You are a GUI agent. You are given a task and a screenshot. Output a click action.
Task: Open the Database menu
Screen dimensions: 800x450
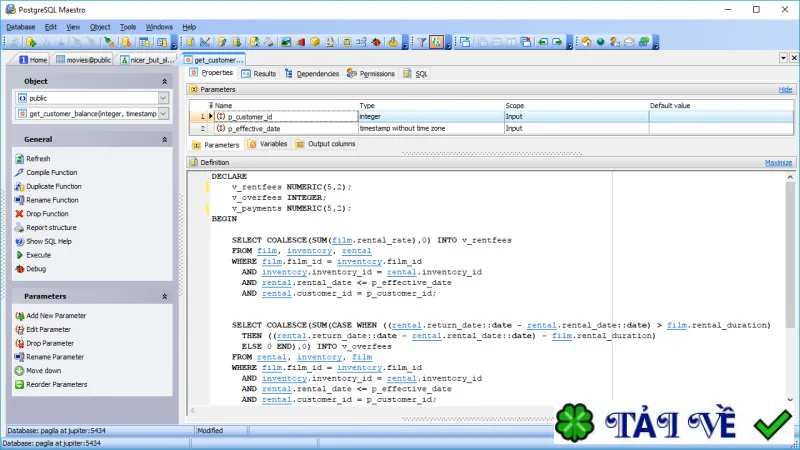20,27
